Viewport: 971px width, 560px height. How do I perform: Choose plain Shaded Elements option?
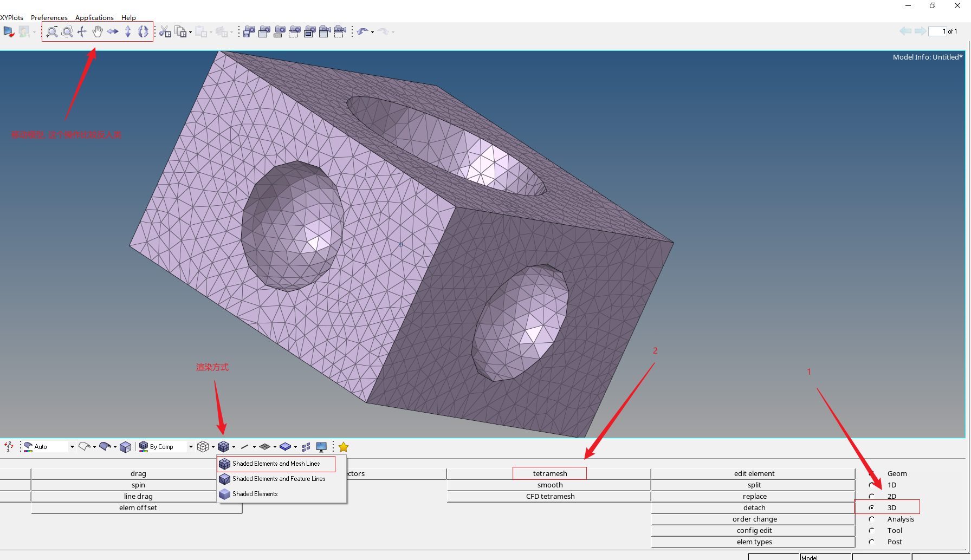(255, 494)
